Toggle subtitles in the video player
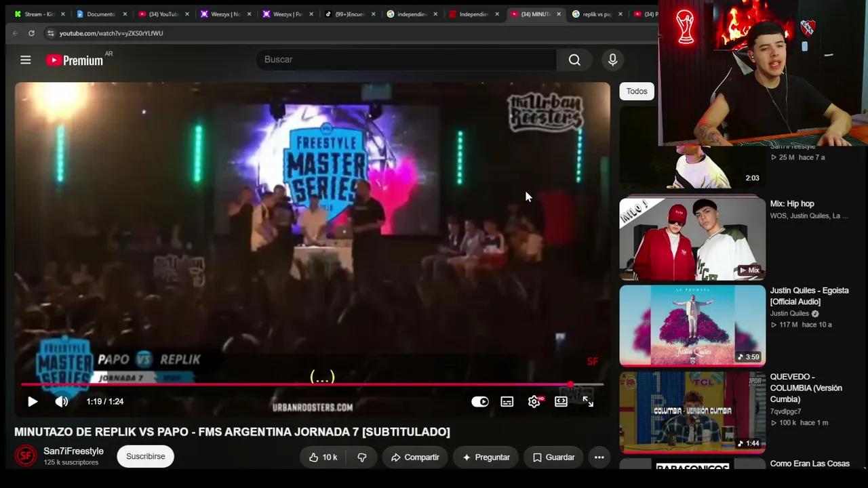The image size is (868, 488). pyautogui.click(x=507, y=401)
